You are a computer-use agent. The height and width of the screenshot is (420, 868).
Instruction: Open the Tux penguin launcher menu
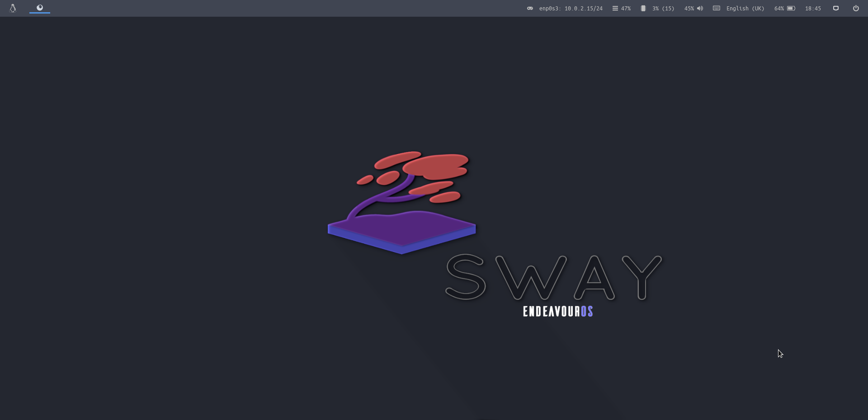tap(13, 8)
